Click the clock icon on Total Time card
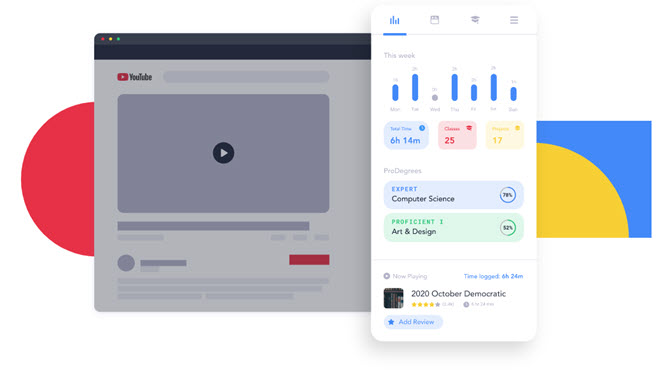 coord(422,128)
